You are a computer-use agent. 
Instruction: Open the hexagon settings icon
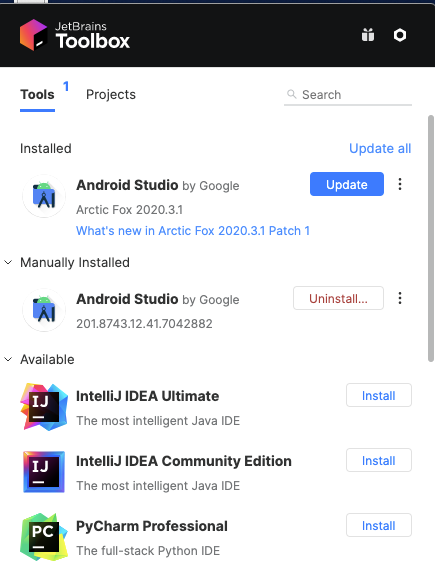(400, 35)
